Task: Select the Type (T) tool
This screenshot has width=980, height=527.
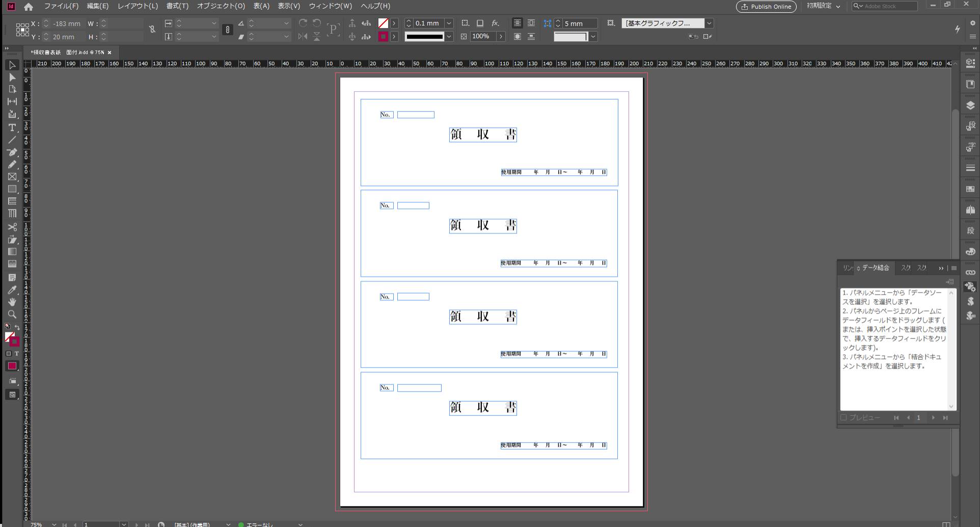Action: (12, 127)
